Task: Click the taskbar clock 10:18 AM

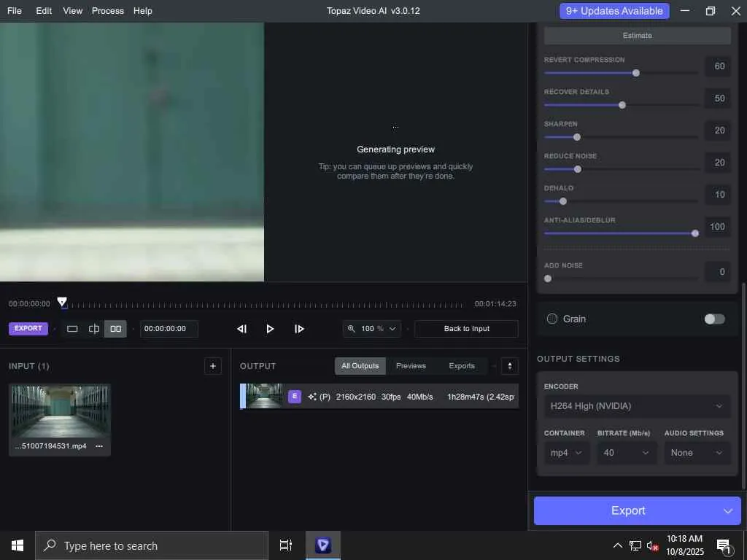Action: click(684, 539)
